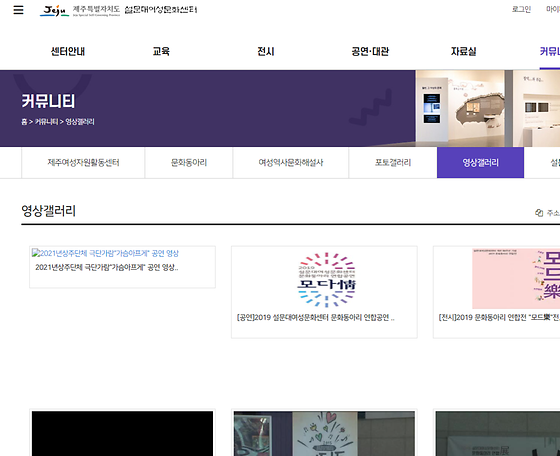Screen dimensions: 560x456
Task: Open the 전시 main menu
Action: tap(266, 51)
